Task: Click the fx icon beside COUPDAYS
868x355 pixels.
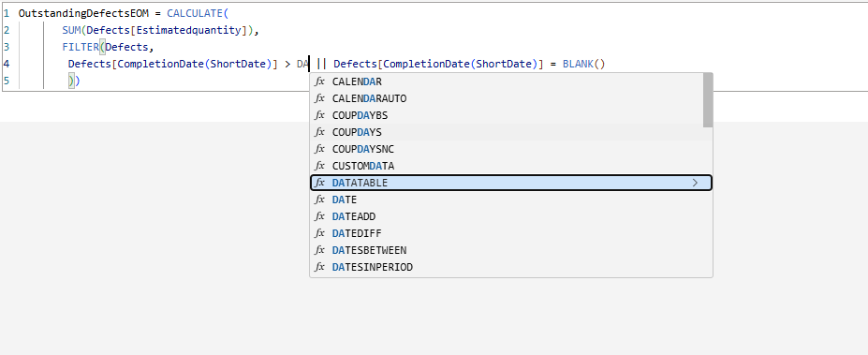Action: 319,132
